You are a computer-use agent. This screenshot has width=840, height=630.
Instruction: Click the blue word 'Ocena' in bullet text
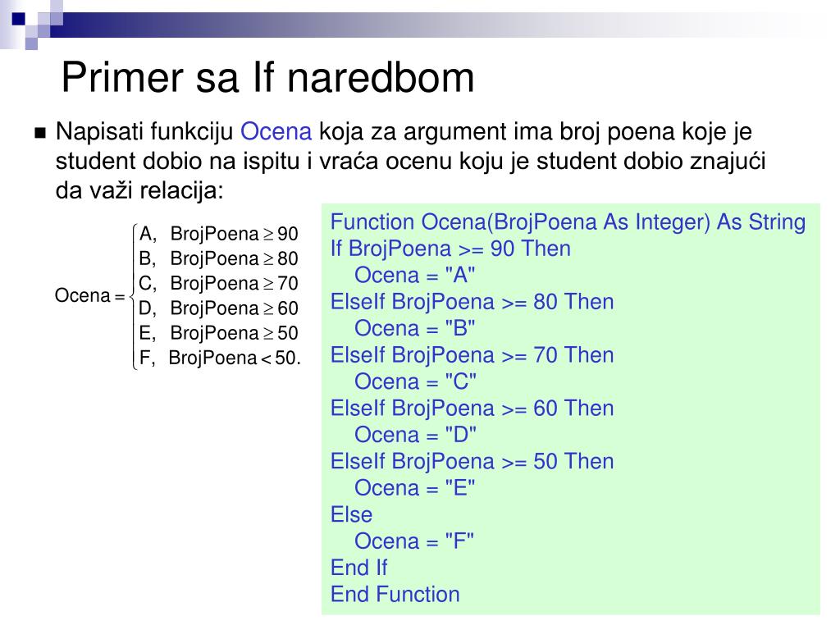(x=276, y=132)
